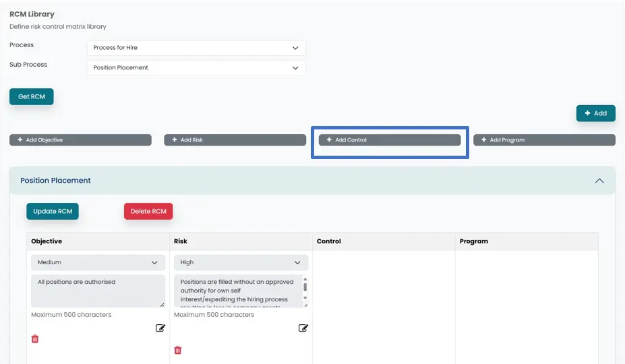Image resolution: width=625 pixels, height=364 pixels.
Task: Open the Risk level dropdown set to High
Action: (x=241, y=262)
